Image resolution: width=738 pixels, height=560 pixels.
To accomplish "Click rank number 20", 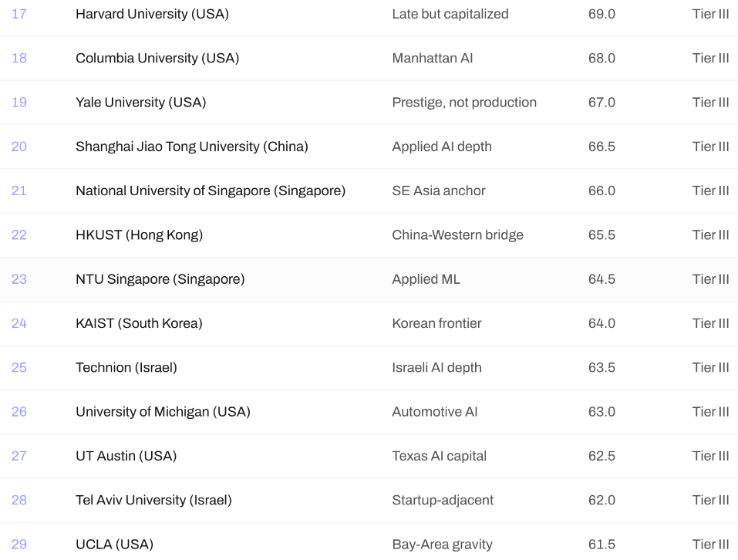I will (19, 147).
